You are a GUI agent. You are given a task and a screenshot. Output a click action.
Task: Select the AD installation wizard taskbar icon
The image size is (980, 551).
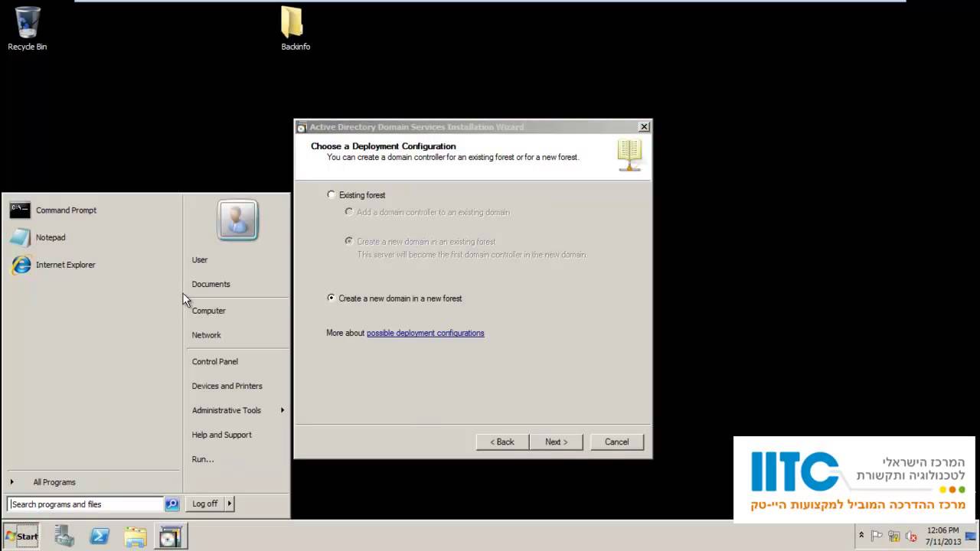pos(170,536)
